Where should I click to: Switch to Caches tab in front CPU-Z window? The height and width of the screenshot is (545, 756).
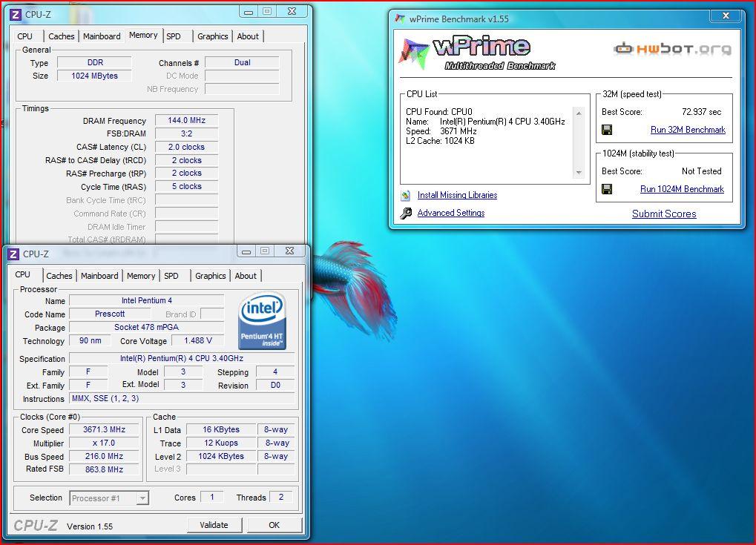click(x=59, y=276)
